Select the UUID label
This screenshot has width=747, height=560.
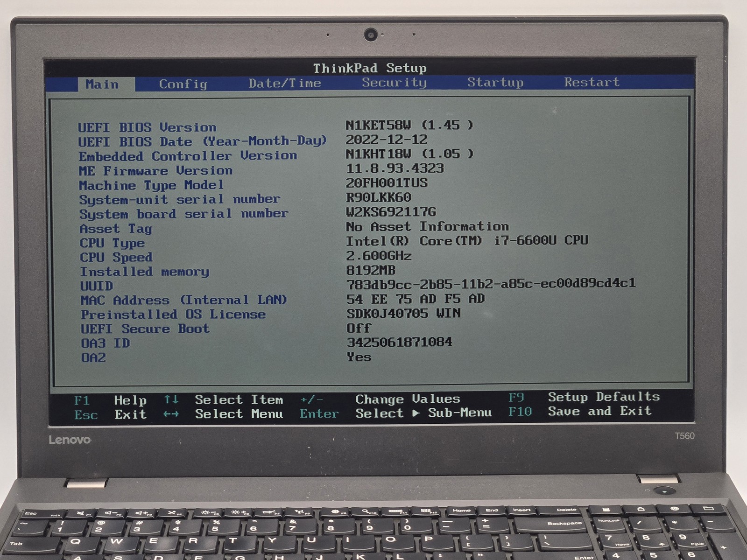coord(97,286)
